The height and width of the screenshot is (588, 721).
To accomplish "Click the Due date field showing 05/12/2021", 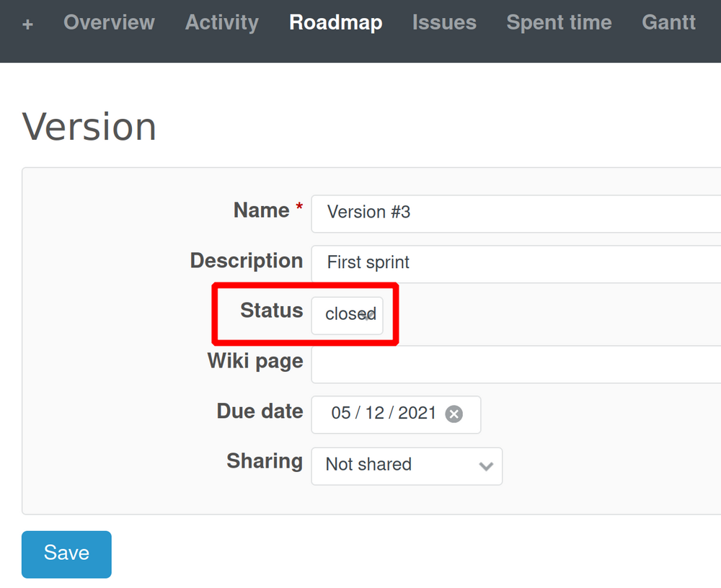I will pyautogui.click(x=382, y=414).
